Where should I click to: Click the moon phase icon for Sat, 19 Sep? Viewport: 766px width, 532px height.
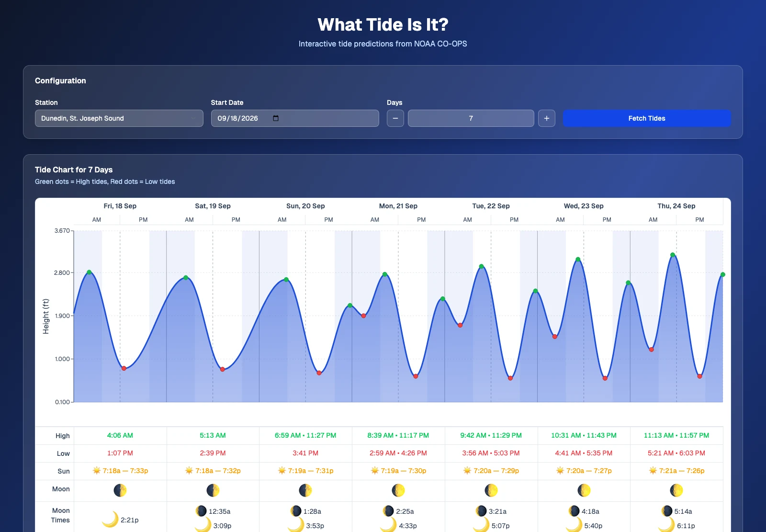click(213, 490)
